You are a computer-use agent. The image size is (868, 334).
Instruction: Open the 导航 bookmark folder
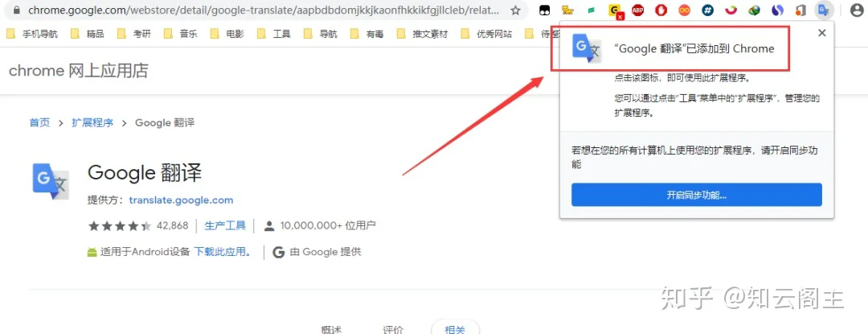coord(321,34)
